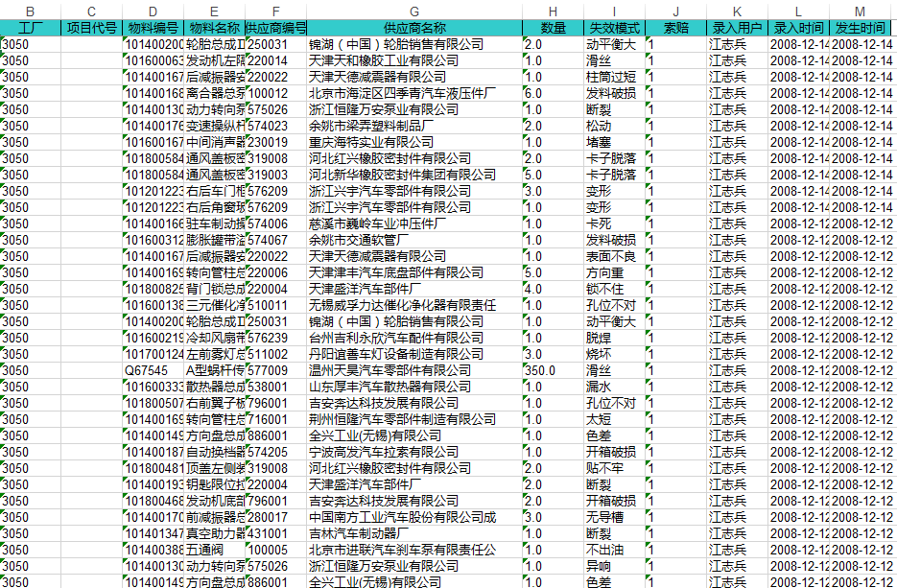The width and height of the screenshot is (897, 588).
Task: Select cell 台州吉利永欣汽车配件有限公司
Action: point(414,338)
